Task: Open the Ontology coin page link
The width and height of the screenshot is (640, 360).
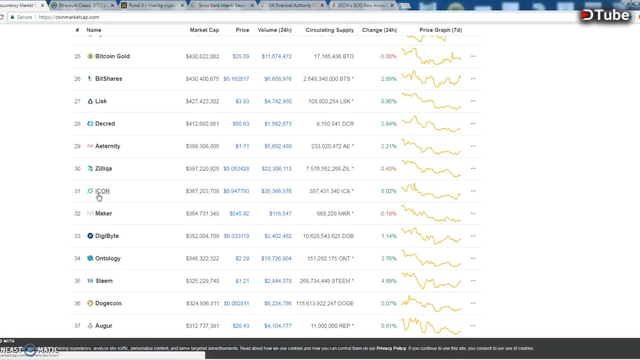Action: (x=108, y=258)
